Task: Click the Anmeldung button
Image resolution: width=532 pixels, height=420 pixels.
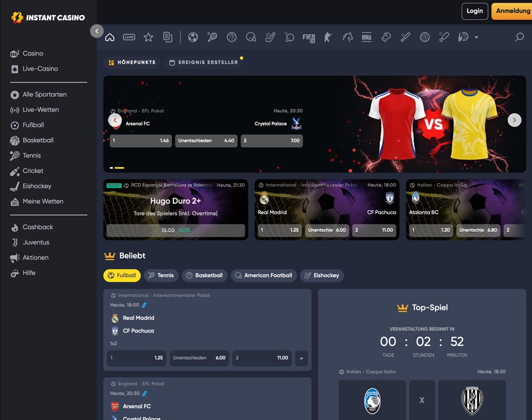Action: tap(512, 11)
